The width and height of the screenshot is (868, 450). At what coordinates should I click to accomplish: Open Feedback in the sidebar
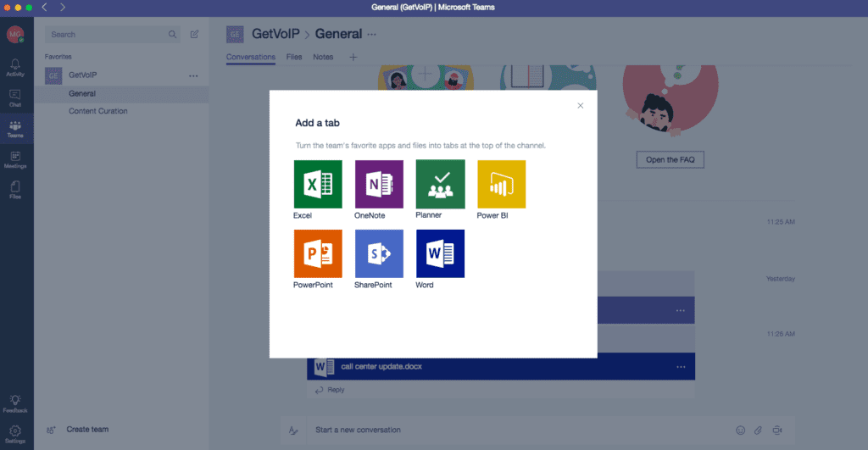click(15, 404)
